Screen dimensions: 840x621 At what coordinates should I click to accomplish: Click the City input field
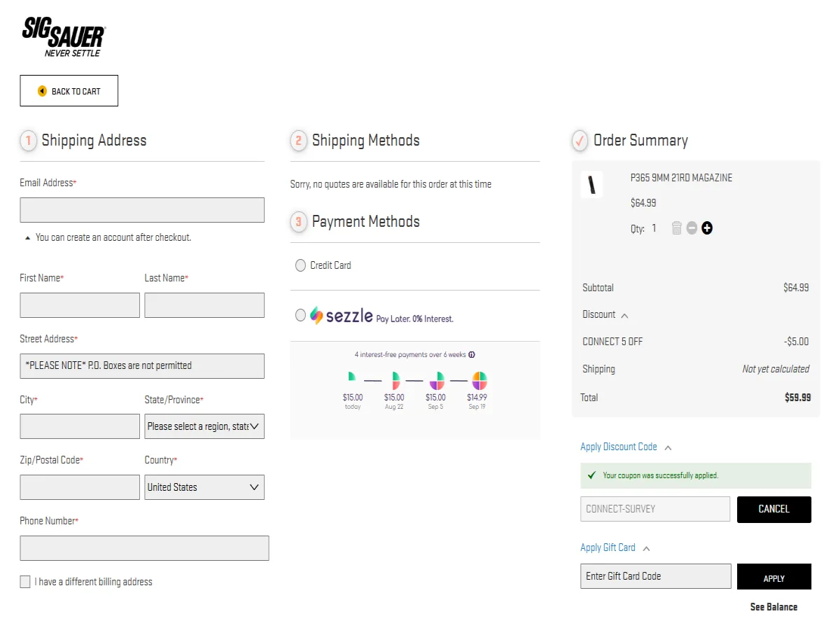(x=80, y=426)
